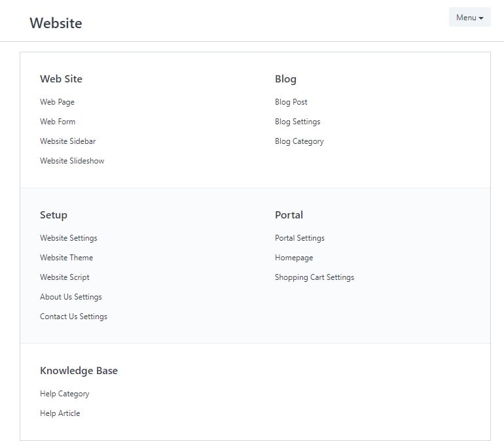Open Contact Us Settings
504x448 pixels.
(x=73, y=317)
